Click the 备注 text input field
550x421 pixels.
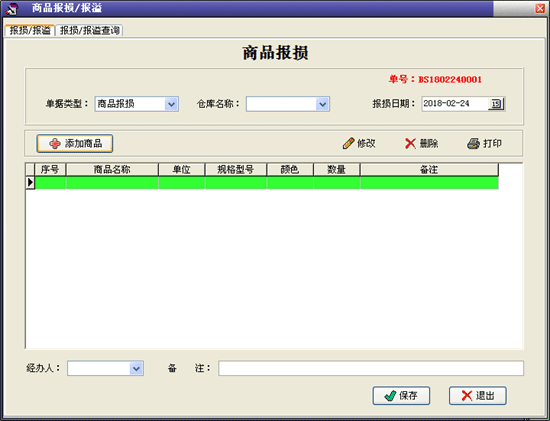click(x=371, y=368)
